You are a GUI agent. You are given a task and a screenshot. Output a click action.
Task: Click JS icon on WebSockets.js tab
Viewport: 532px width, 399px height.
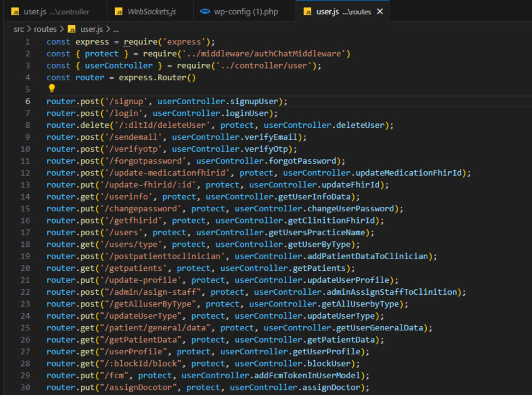[119, 12]
